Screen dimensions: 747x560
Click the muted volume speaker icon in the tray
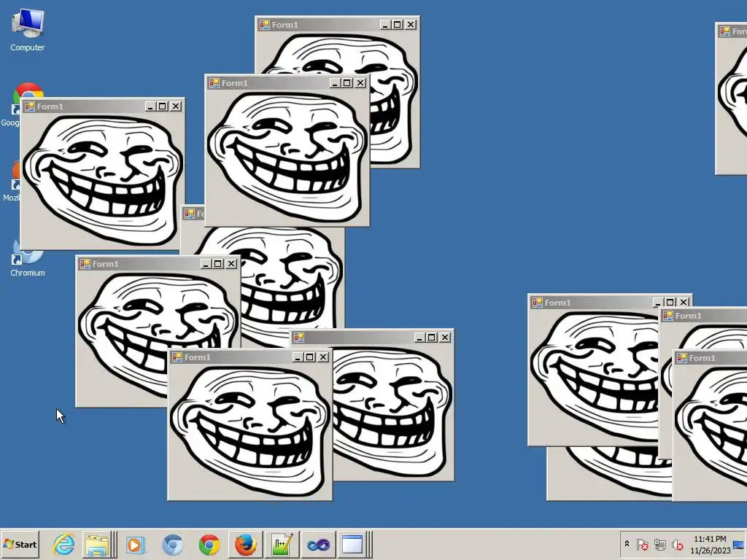pos(677,544)
